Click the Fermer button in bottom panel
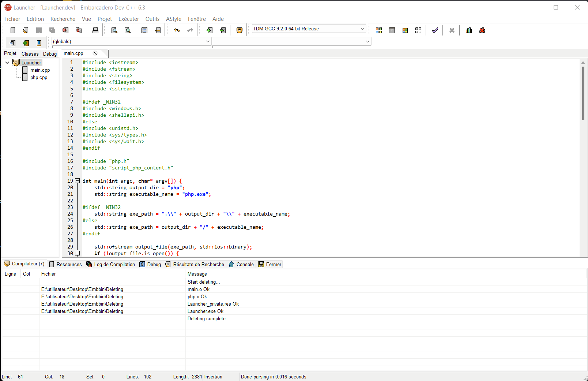The image size is (588, 381). click(270, 264)
